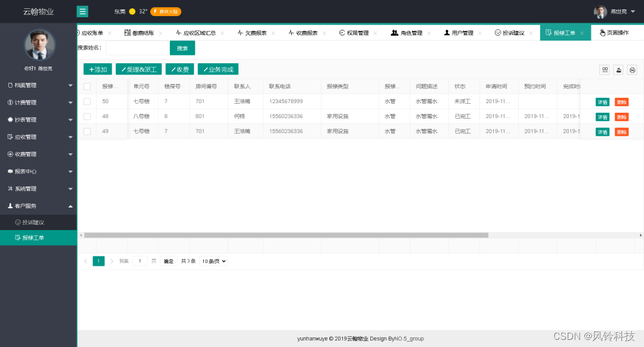
Task: Click the large profile photo in the sidebar
Action: point(39,45)
